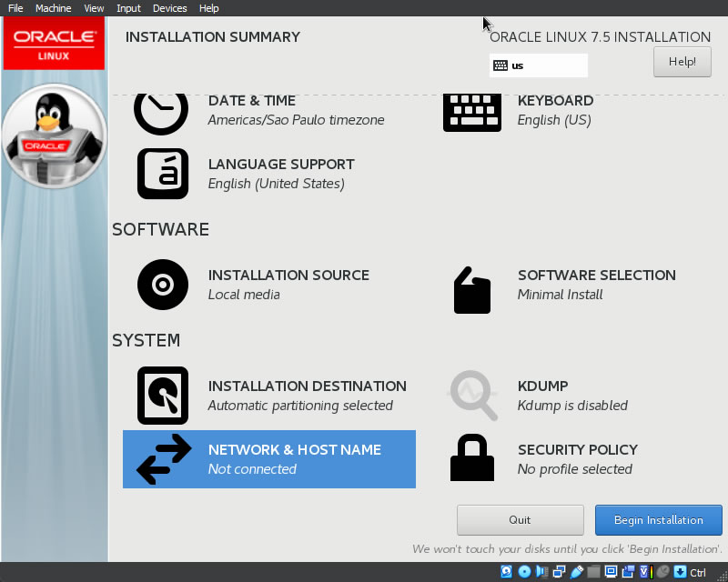Image resolution: width=728 pixels, height=582 pixels.
Task: Open the DATE & TIME settings label
Action: pyautogui.click(x=252, y=101)
